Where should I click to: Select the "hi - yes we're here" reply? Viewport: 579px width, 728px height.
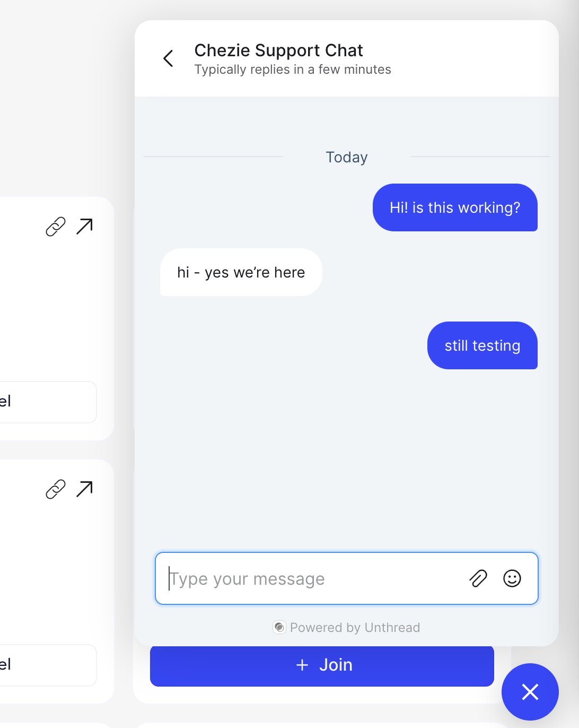pyautogui.click(x=241, y=272)
